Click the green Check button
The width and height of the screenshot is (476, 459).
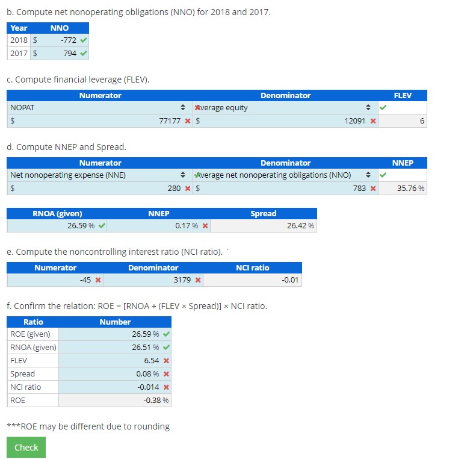pyautogui.click(x=26, y=447)
